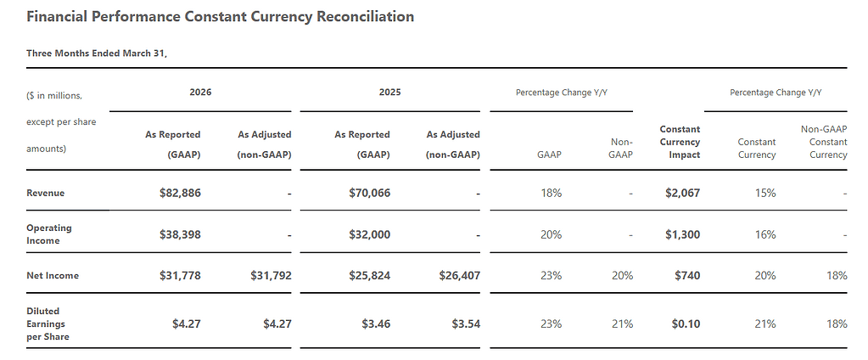This screenshot has width=868, height=360.
Task: Select the $70,066 revenue cell
Action: point(369,193)
